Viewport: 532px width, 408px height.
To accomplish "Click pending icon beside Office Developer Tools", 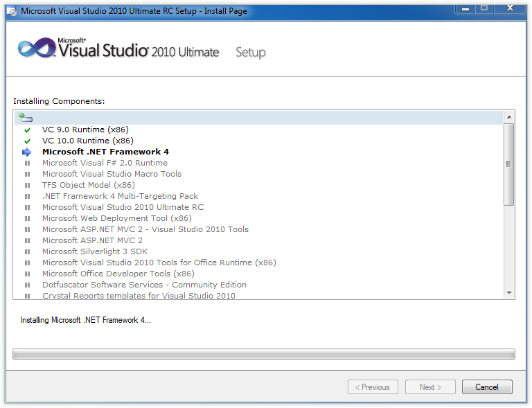I will [27, 274].
